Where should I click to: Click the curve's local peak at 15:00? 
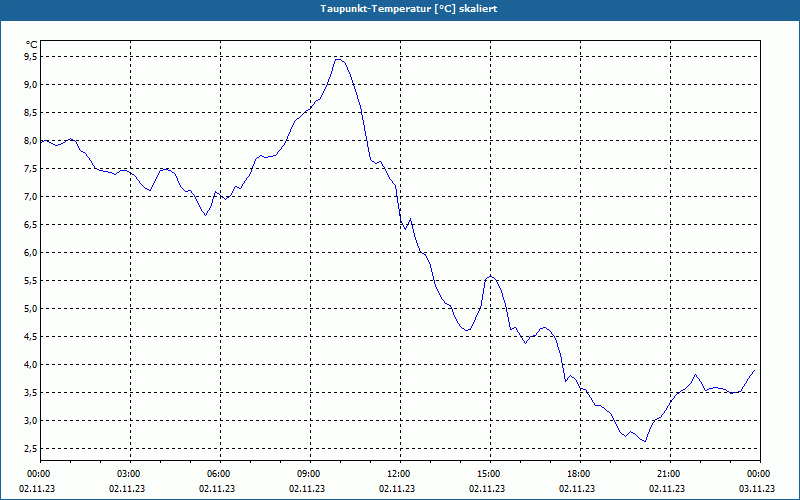490,276
